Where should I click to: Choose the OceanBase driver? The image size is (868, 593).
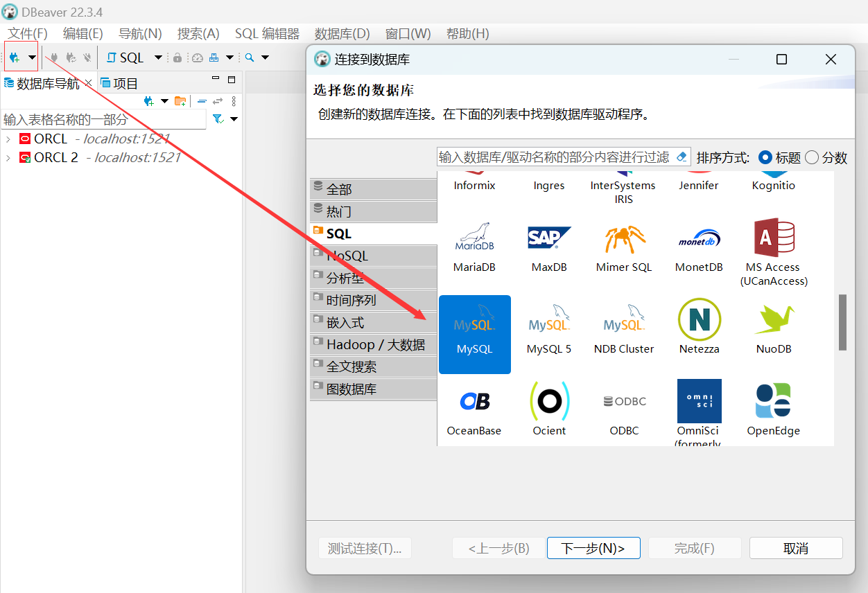(x=474, y=409)
